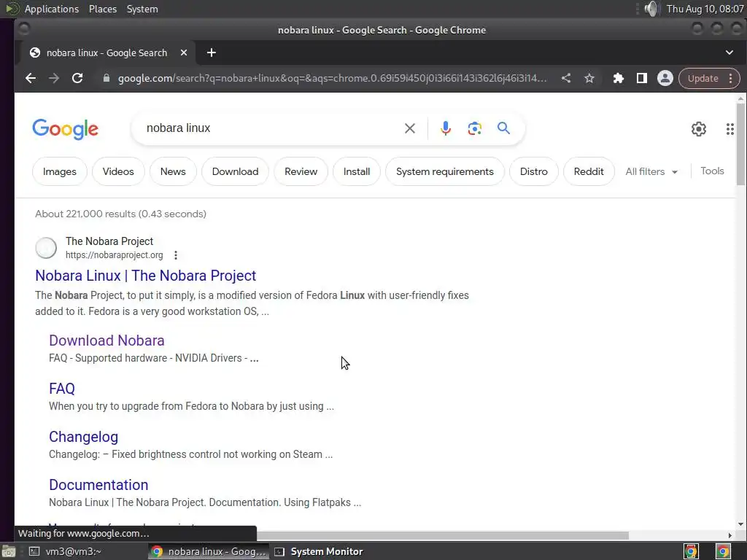Click the show desktop icon in bottom panel
The image size is (747, 560).
click(8, 551)
